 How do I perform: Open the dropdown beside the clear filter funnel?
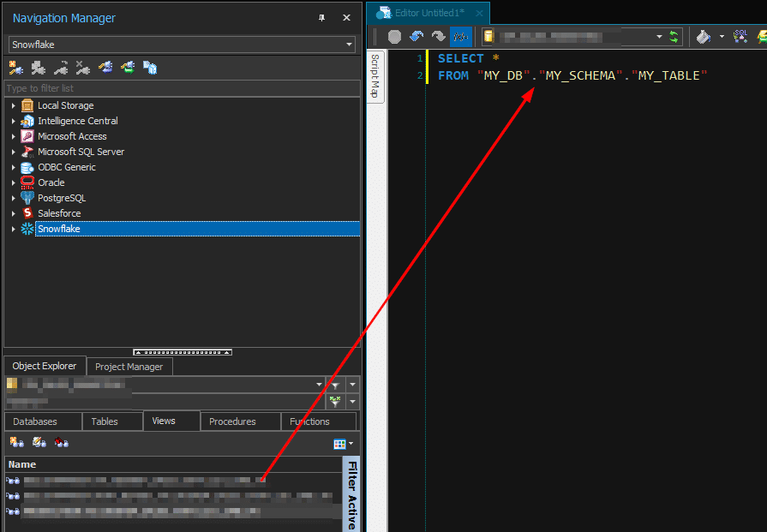pos(352,402)
